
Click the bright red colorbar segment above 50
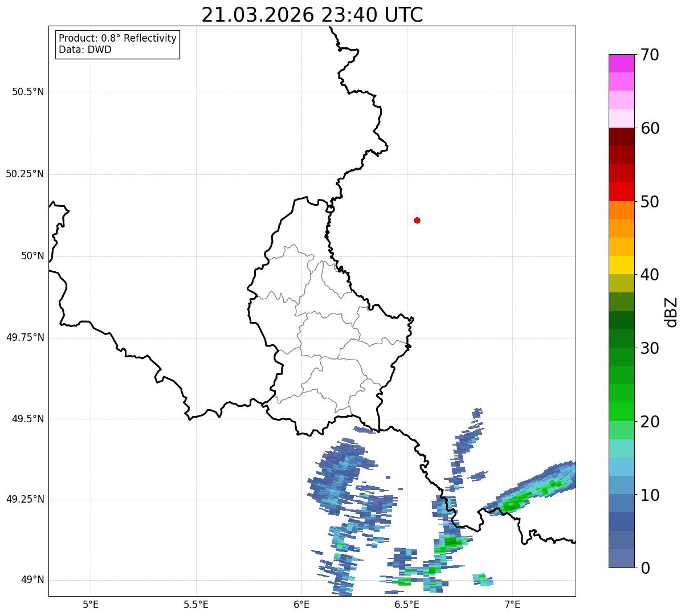coord(621,191)
